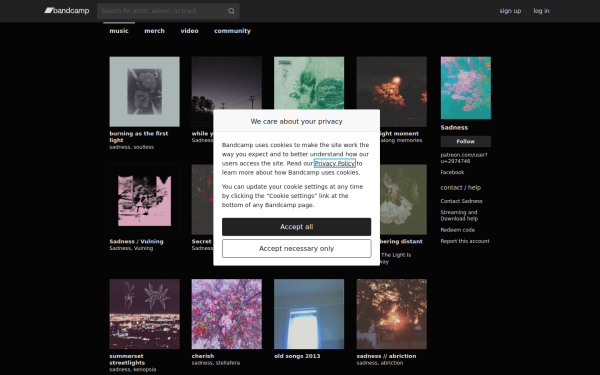Screen dimensions: 600x375
Task: Open the summerset streetlights album cover
Action: pyautogui.click(x=145, y=314)
